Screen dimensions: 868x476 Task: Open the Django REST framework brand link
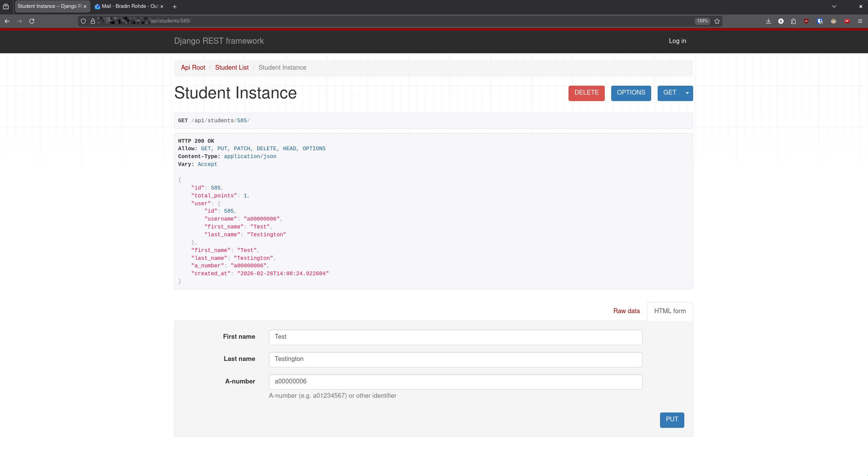(219, 41)
